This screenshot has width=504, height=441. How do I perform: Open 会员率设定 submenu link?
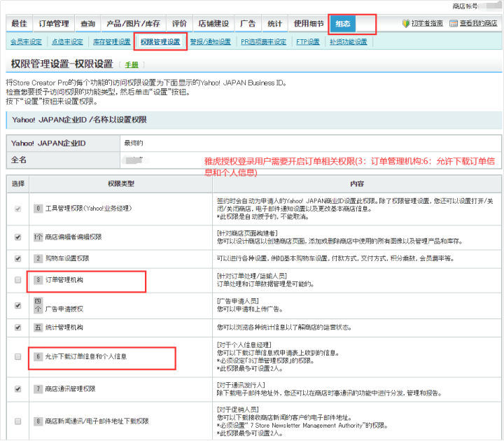26,42
